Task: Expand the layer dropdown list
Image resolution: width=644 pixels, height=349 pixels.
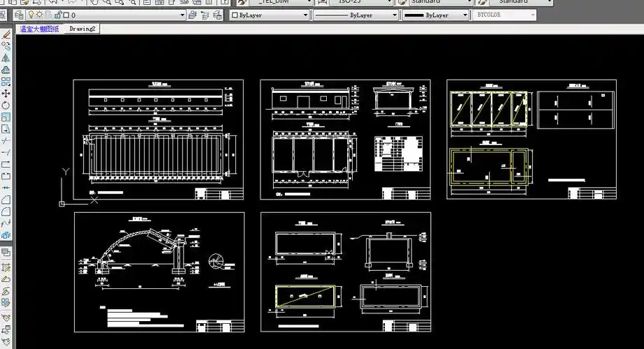Action: coord(182,15)
